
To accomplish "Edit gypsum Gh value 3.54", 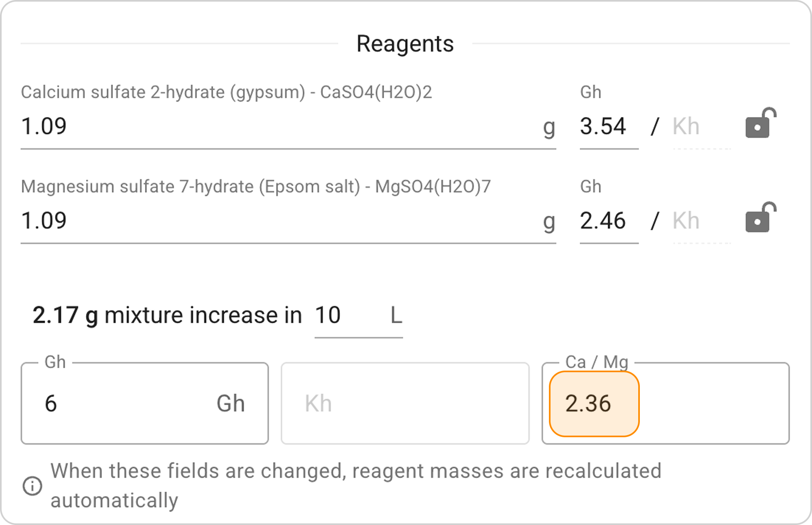I will point(607,126).
